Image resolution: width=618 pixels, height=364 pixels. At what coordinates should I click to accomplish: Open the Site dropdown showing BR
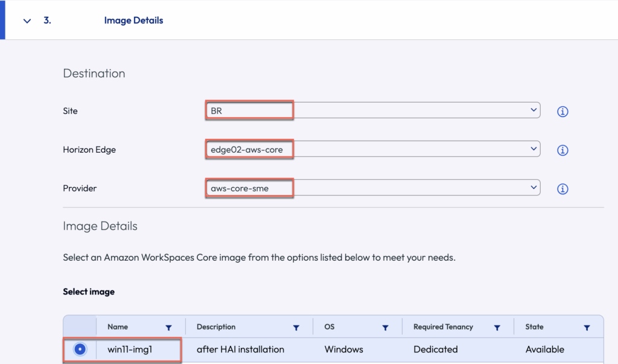372,110
